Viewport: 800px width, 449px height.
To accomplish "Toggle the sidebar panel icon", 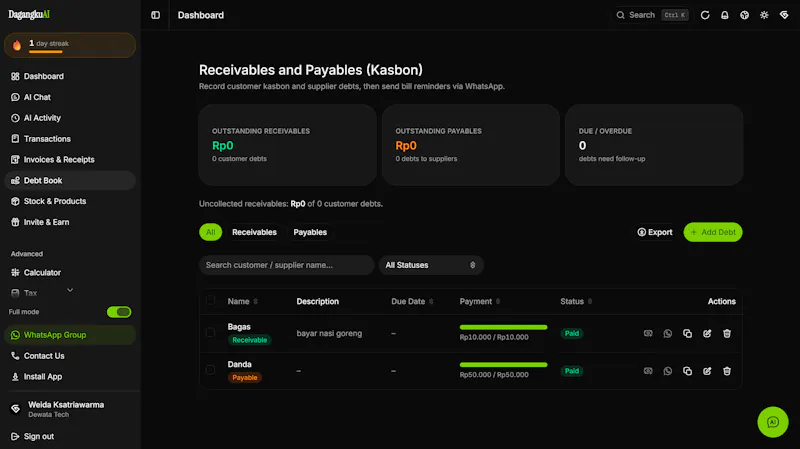I will tap(156, 15).
